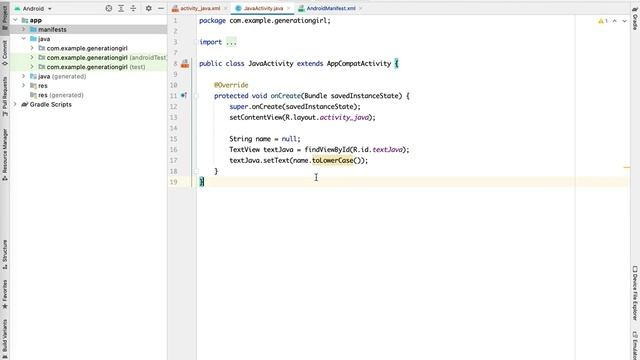Click the override gutter icon on line 11

[184, 96]
